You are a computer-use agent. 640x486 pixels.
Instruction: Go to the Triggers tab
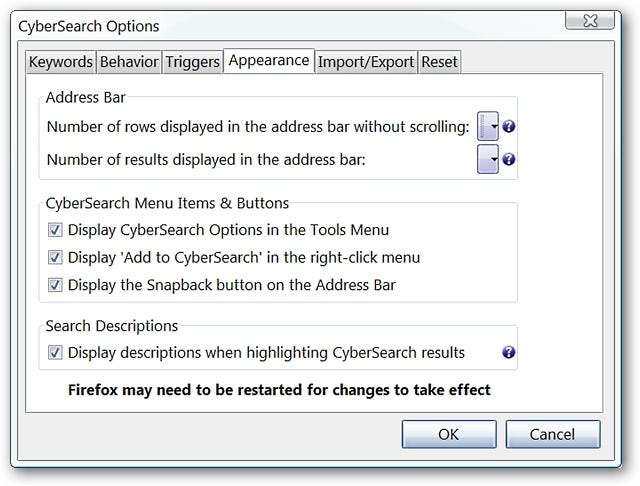(x=193, y=62)
